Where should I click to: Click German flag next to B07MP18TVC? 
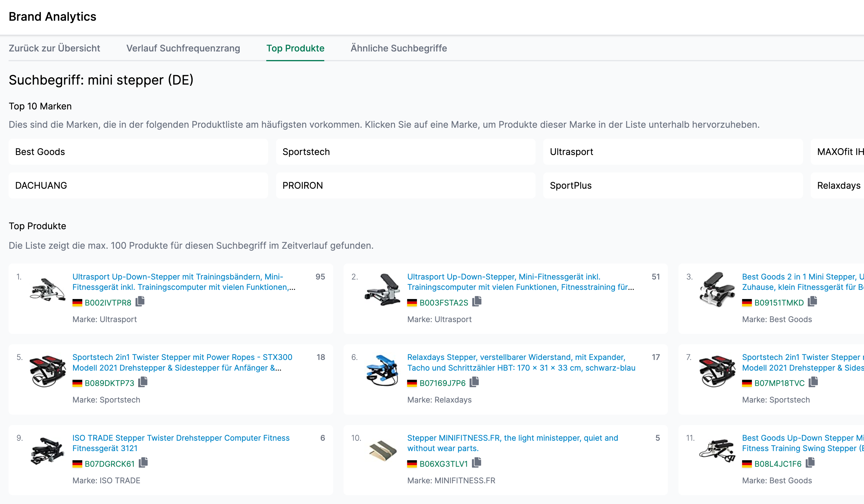(747, 383)
